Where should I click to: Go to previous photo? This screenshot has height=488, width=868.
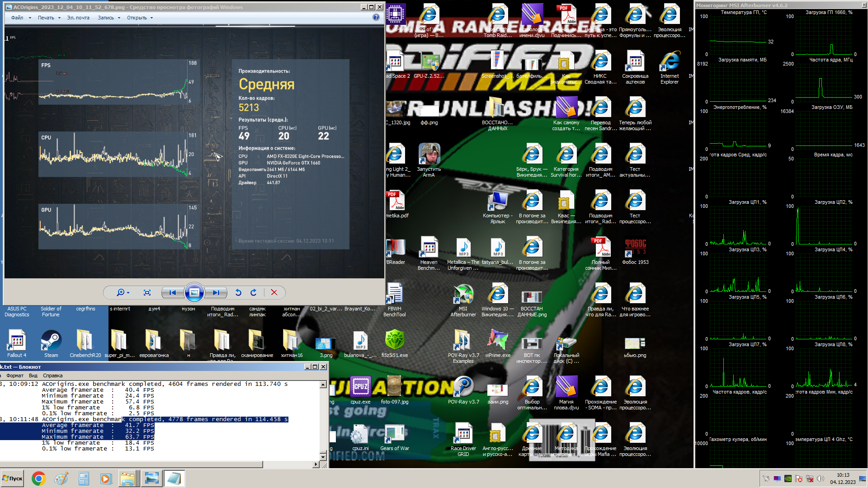tap(172, 293)
